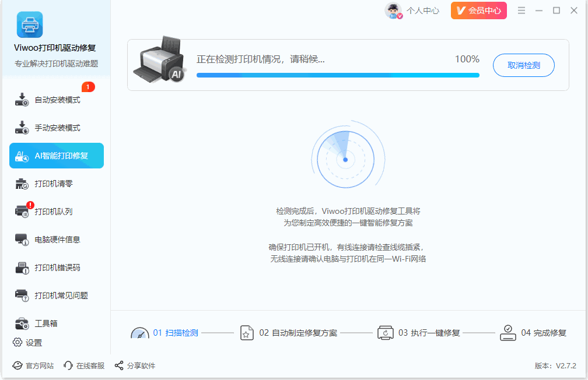Image resolution: width=588 pixels, height=380 pixels.
Task: Click the 打印机常见问题 icon
Action: pyautogui.click(x=22, y=295)
